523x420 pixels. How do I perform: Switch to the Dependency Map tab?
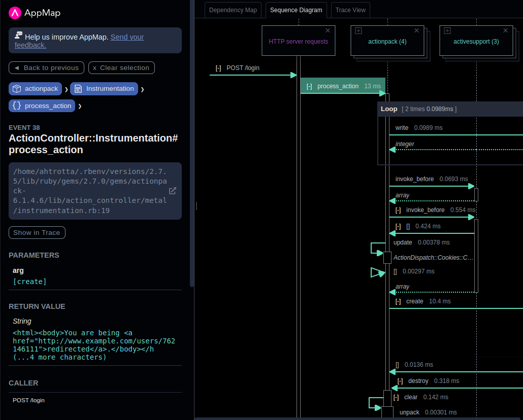pyautogui.click(x=233, y=10)
